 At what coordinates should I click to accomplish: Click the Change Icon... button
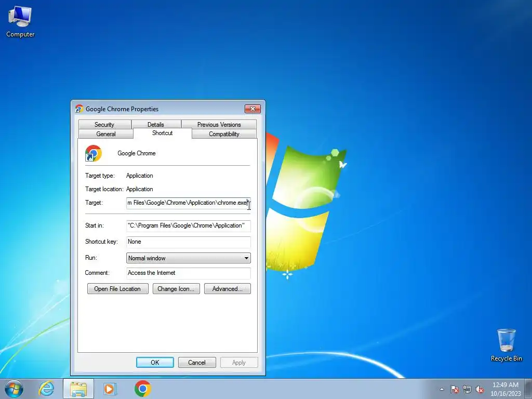(176, 289)
